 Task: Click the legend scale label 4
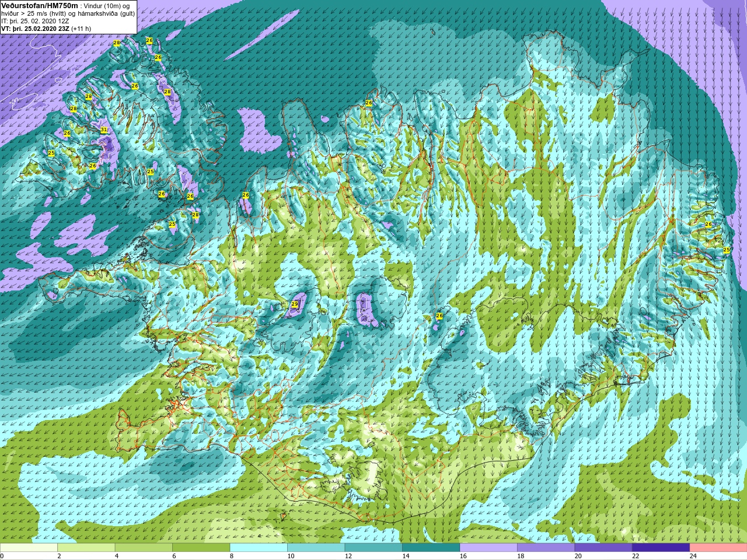click(117, 556)
